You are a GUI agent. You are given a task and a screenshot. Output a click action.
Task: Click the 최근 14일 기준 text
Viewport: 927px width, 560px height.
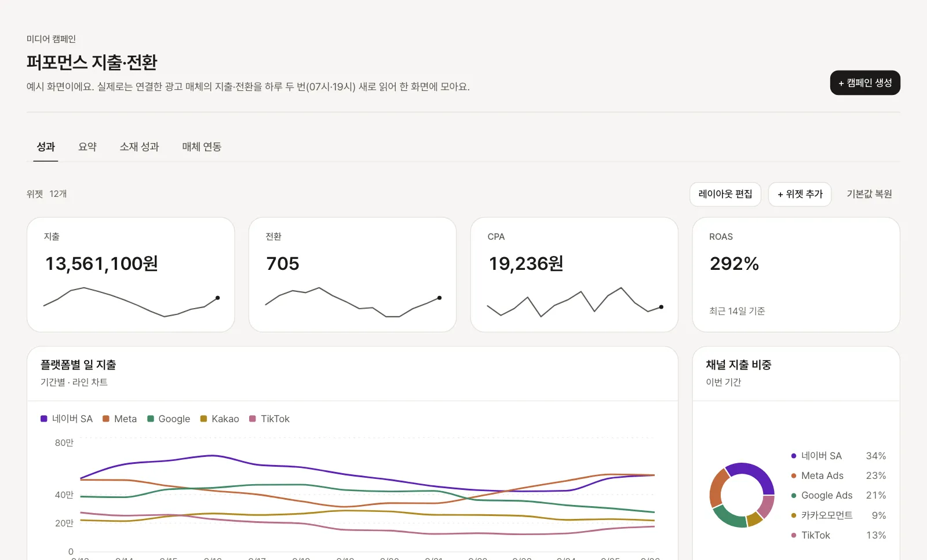click(x=737, y=311)
